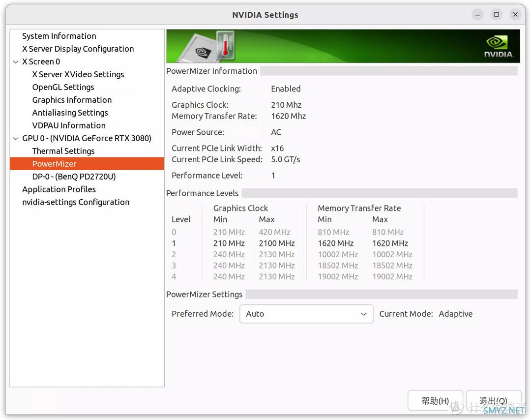Click the Current Mode 'Adaptive' value
Screen dimensions: 531x420
(x=455, y=314)
